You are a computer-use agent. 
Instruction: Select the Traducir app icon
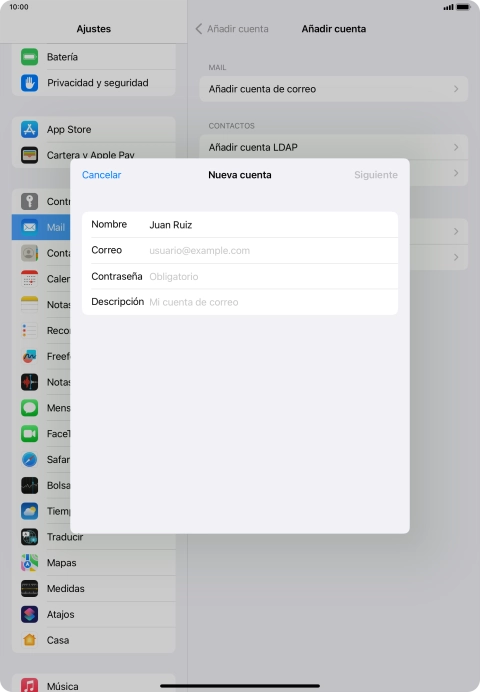click(30, 537)
